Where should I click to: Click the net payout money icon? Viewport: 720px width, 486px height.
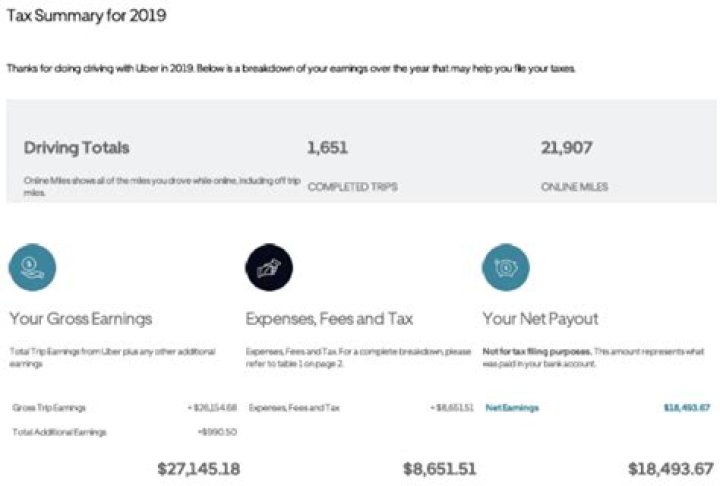[505, 267]
